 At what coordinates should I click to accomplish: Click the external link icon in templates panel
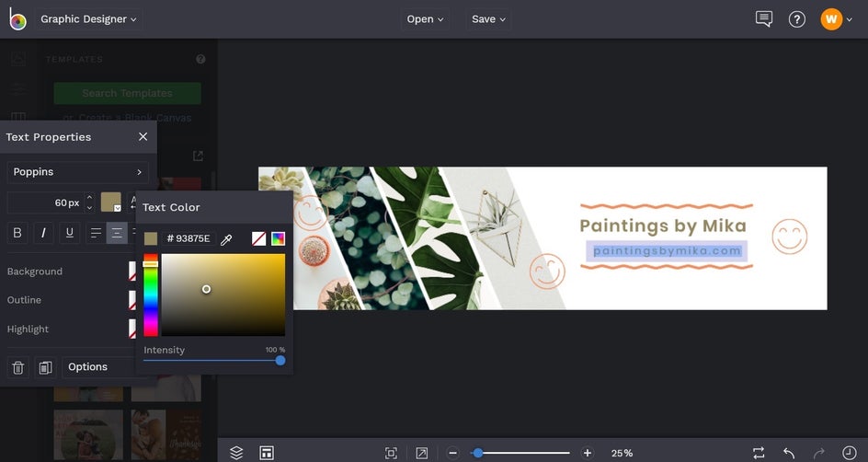198,156
